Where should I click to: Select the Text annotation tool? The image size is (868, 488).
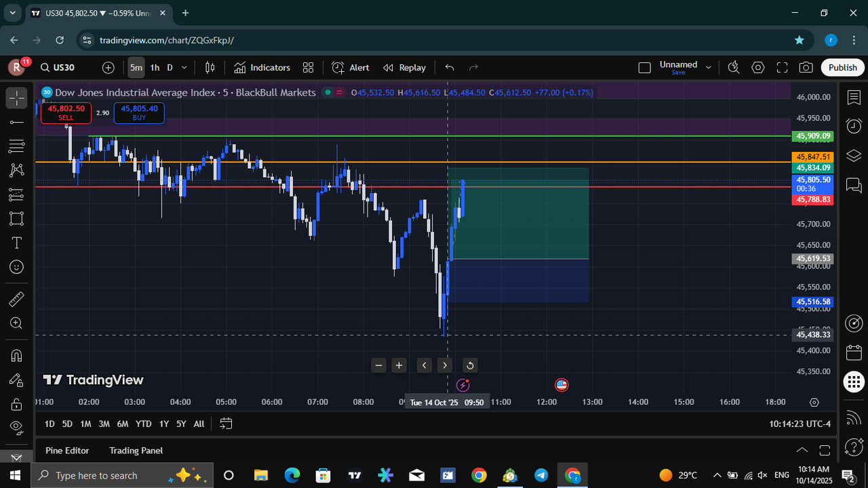17,243
